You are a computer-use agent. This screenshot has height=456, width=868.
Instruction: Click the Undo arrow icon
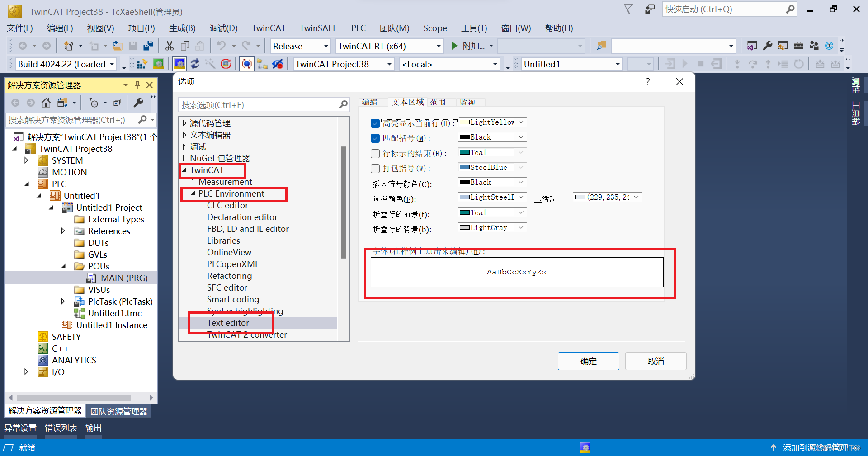221,46
